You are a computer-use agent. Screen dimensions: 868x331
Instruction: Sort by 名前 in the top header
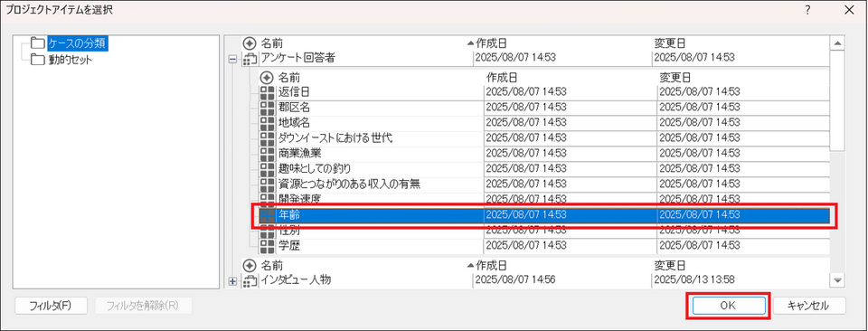point(272,43)
